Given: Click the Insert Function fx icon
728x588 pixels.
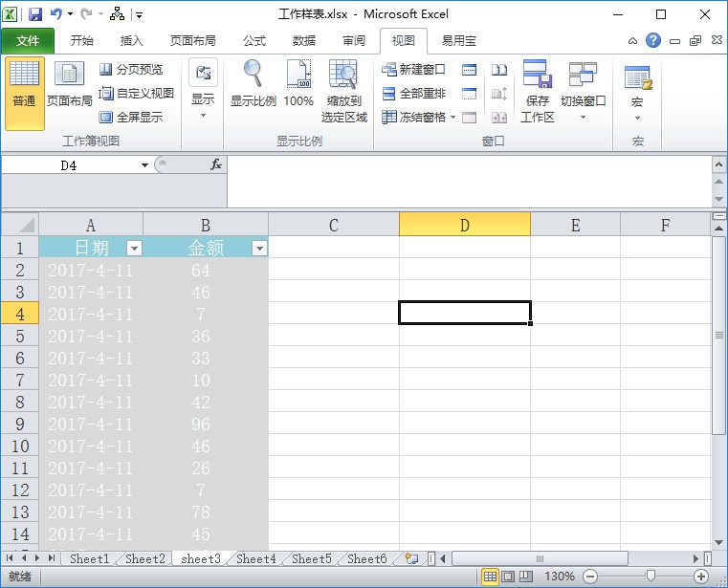Looking at the screenshot, I should (216, 164).
